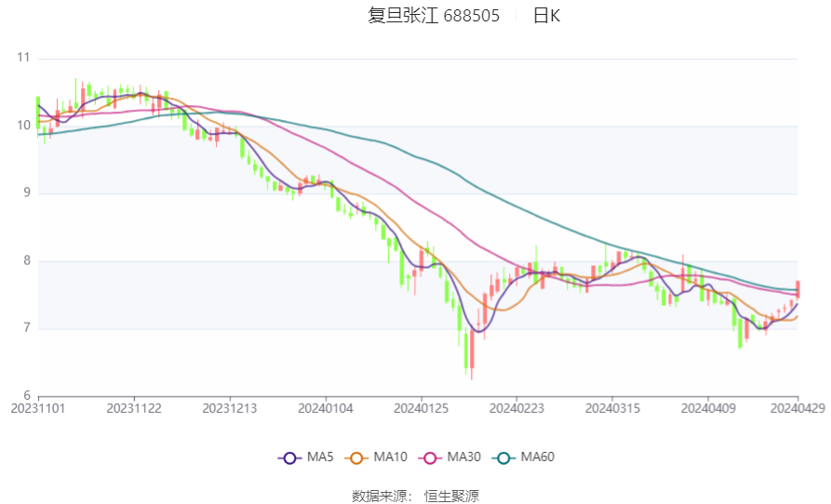Click the chart title 复旦张江 688505
The height and width of the screenshot is (504, 831).
tap(434, 16)
